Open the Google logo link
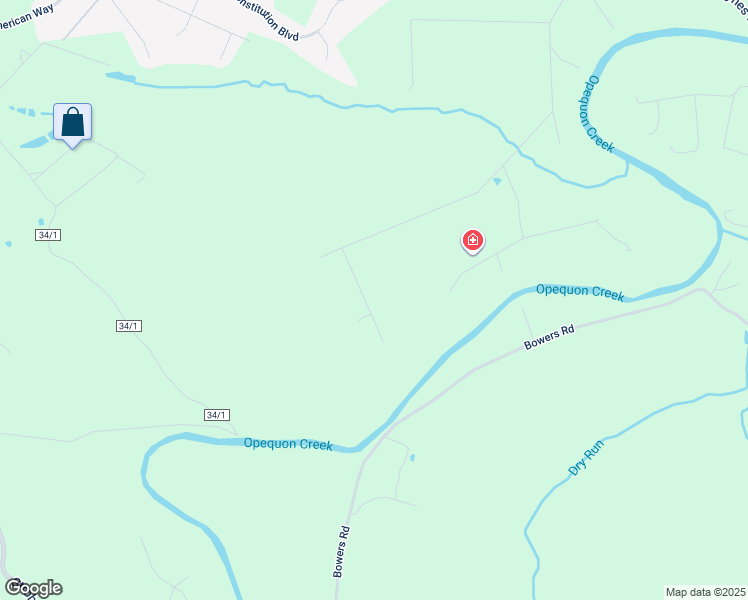 click(x=33, y=588)
